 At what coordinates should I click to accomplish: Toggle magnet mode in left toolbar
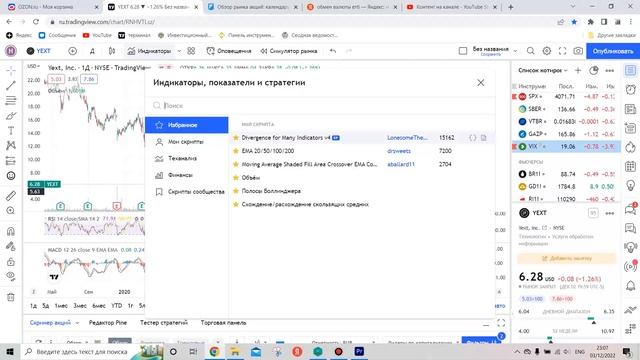pos(11,231)
